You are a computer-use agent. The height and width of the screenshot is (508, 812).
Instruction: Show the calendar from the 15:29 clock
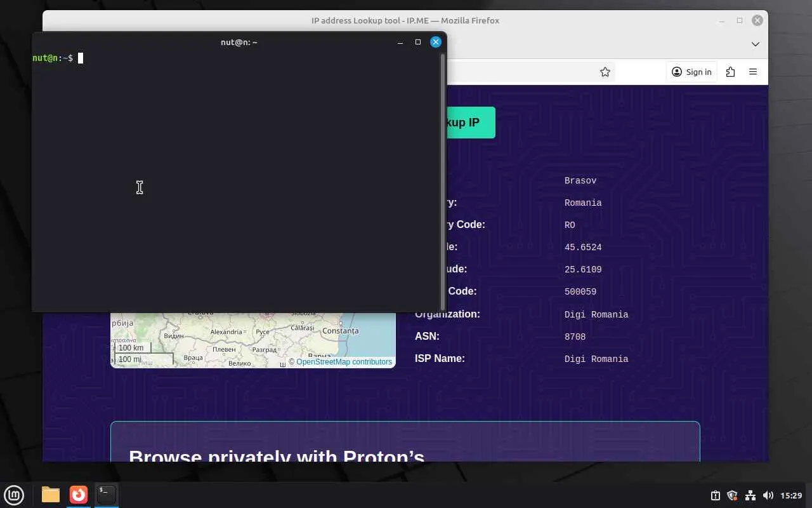point(791,495)
